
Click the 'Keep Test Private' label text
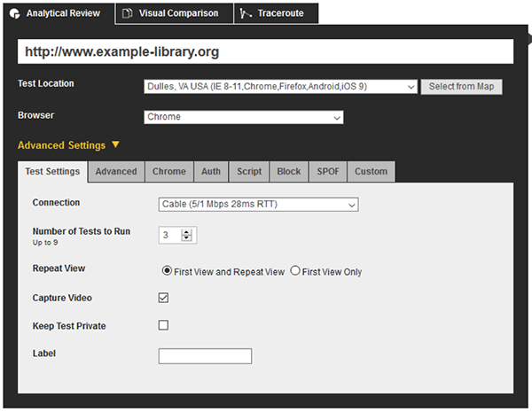tap(69, 326)
